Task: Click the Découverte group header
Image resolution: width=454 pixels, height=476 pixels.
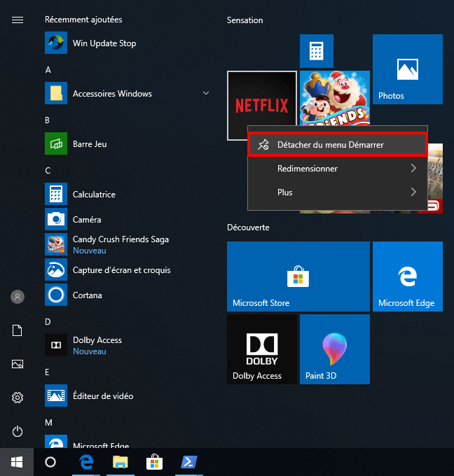Action: tap(248, 227)
